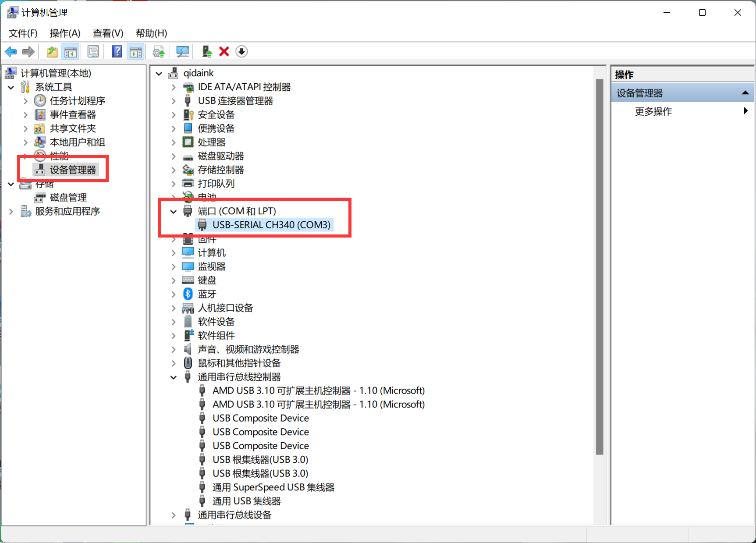756x543 pixels.
Task: Open the 查看(V) menu
Action: coord(108,33)
